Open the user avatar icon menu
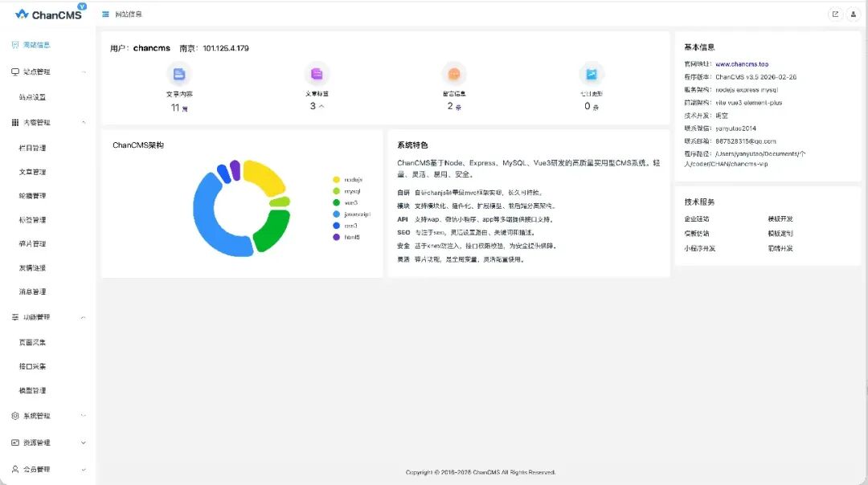This screenshot has width=868, height=485. 854,14
